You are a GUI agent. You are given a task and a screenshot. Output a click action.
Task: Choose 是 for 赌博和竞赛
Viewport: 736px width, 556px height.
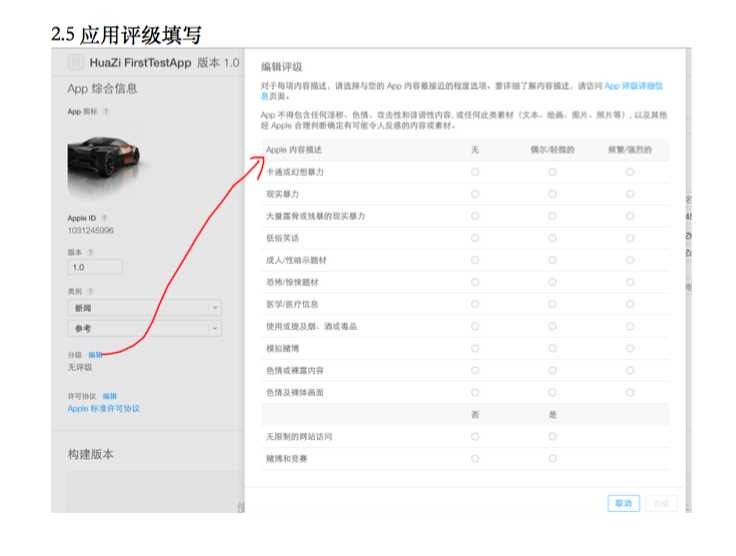[x=552, y=459]
